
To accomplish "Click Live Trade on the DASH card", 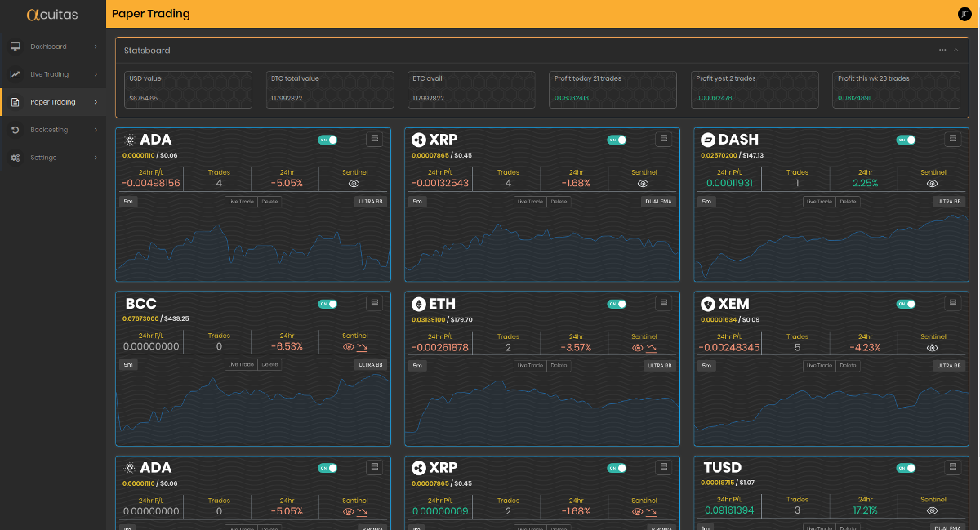I will pos(820,202).
